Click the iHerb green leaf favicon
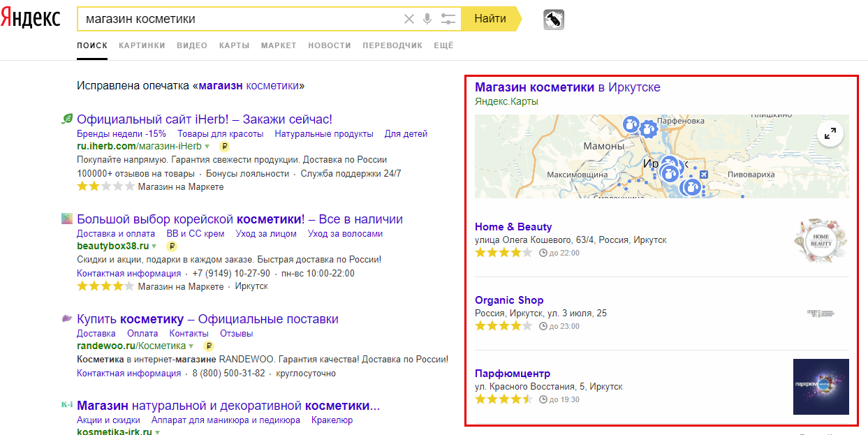The image size is (868, 435). tap(67, 119)
